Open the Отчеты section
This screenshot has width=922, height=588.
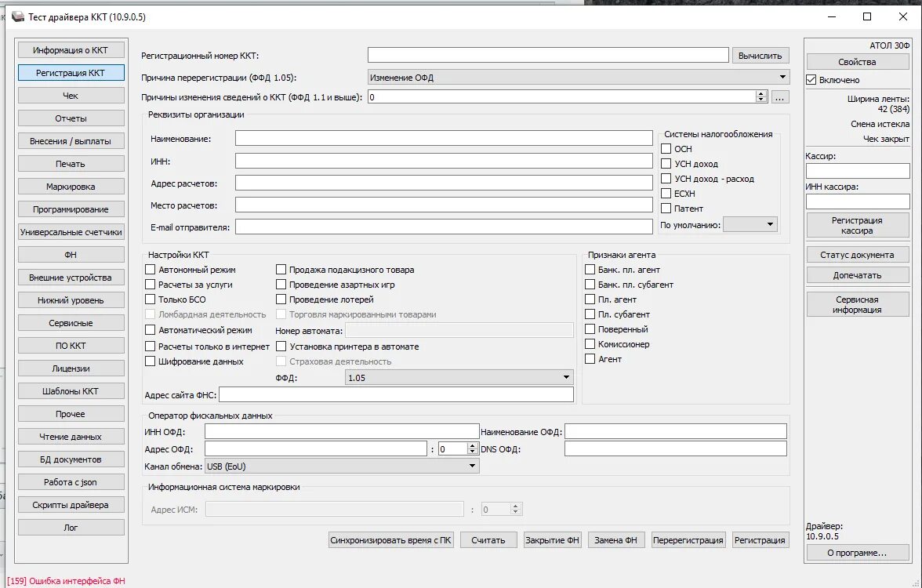coord(71,118)
